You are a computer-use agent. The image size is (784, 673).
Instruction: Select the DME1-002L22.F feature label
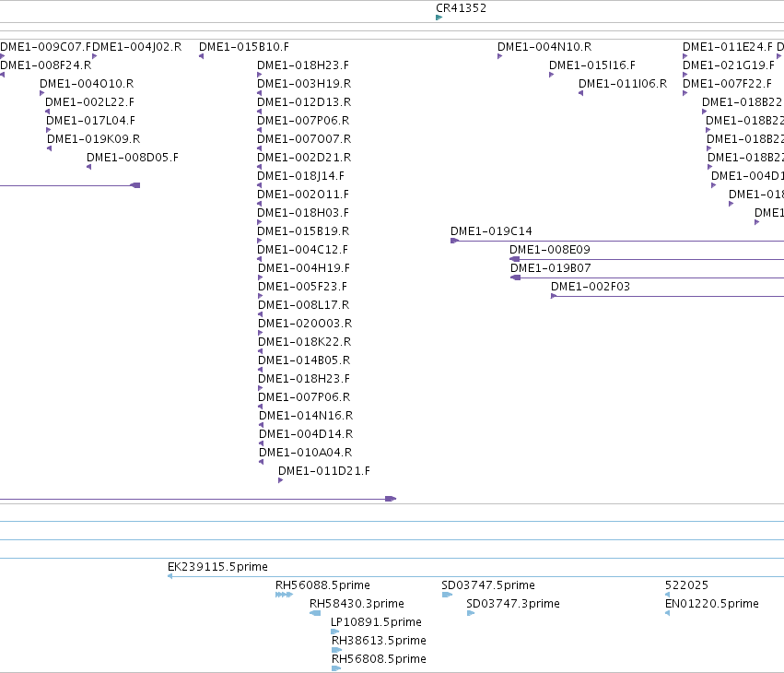point(89,102)
